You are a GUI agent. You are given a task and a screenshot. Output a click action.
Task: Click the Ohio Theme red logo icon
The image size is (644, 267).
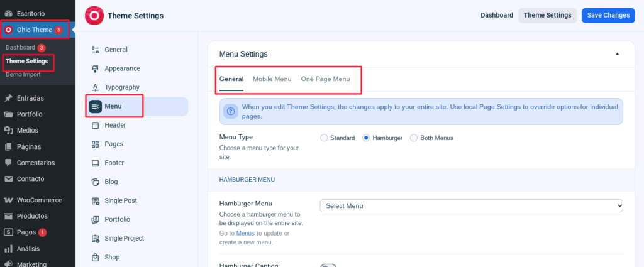click(94, 16)
